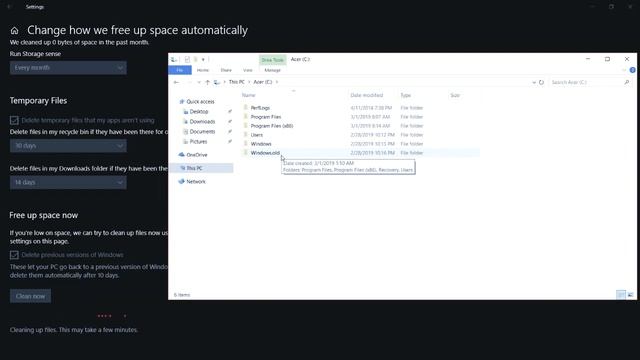Open the View ribbon tab in File Explorer
This screenshot has width=640, height=360.
point(247,70)
